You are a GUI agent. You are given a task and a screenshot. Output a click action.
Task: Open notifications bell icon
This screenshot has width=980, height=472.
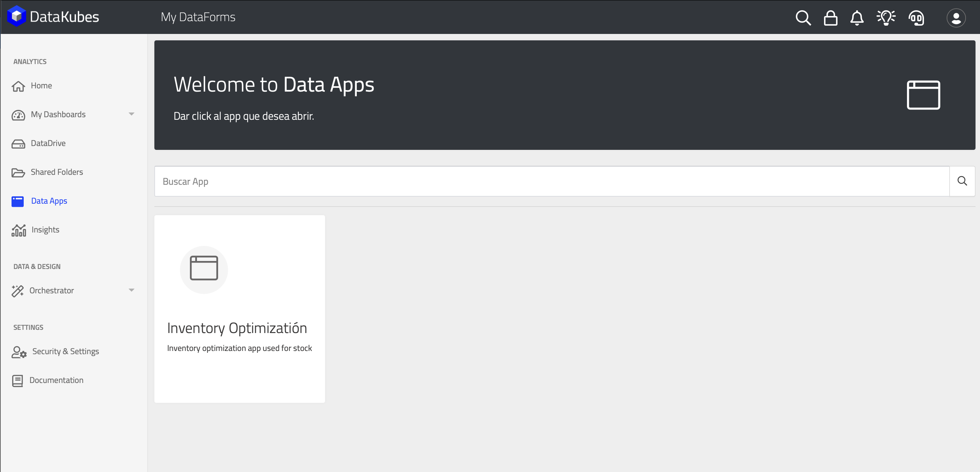(857, 18)
